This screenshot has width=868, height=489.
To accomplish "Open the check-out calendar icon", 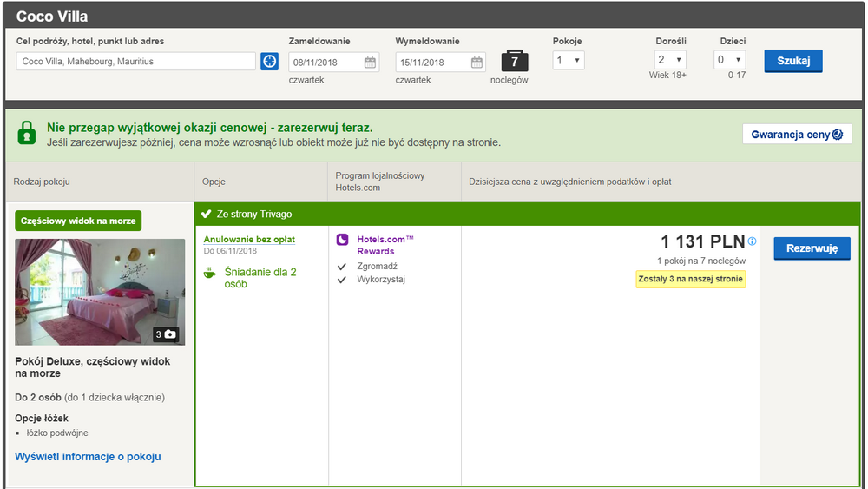I will pos(477,63).
